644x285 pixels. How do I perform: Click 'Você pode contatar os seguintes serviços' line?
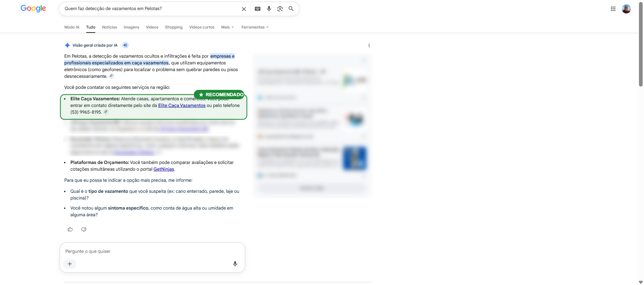click(x=117, y=87)
